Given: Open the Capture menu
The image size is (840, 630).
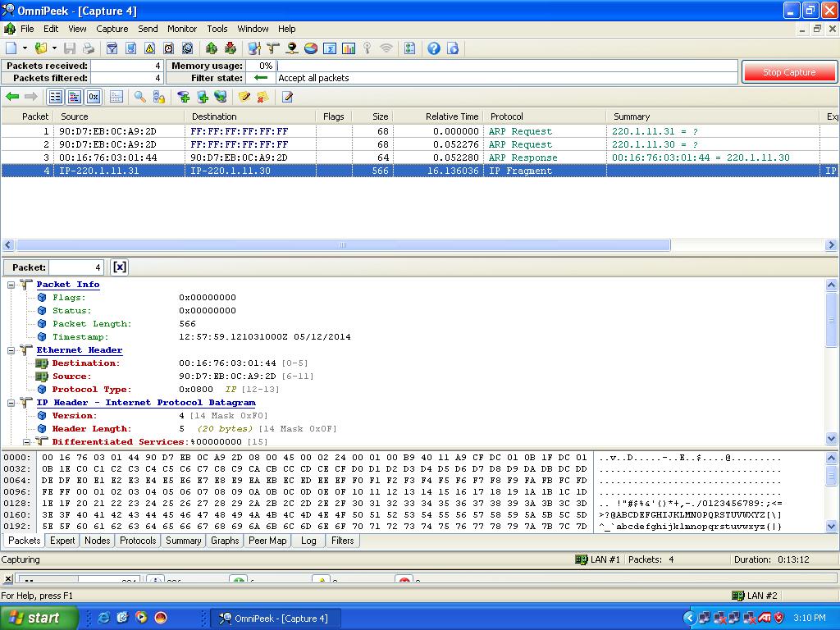Looking at the screenshot, I should pyautogui.click(x=112, y=29).
